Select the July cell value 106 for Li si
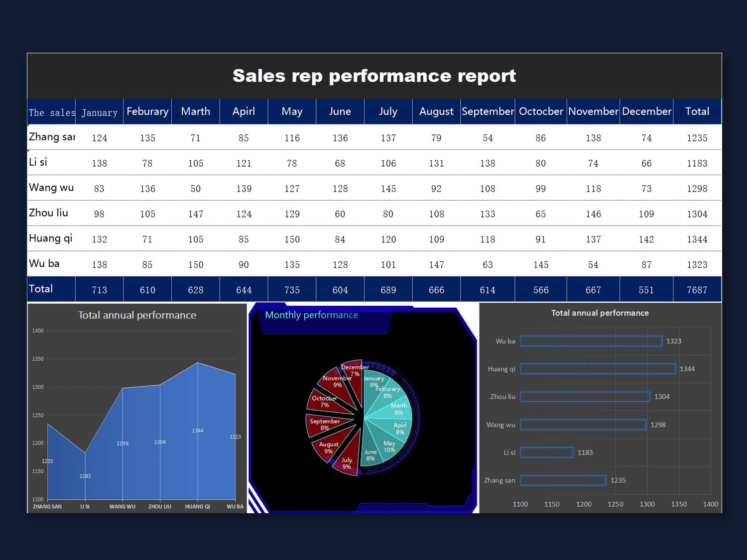The image size is (747, 560). (x=388, y=163)
